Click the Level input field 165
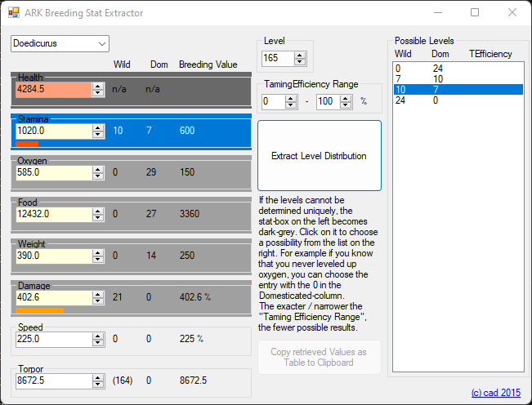The height and width of the screenshot is (405, 532). tap(278, 58)
